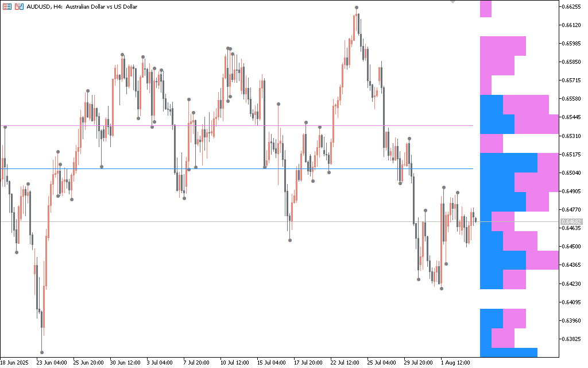
Task: Click the 0.65445 price scale value
Action: coord(572,117)
